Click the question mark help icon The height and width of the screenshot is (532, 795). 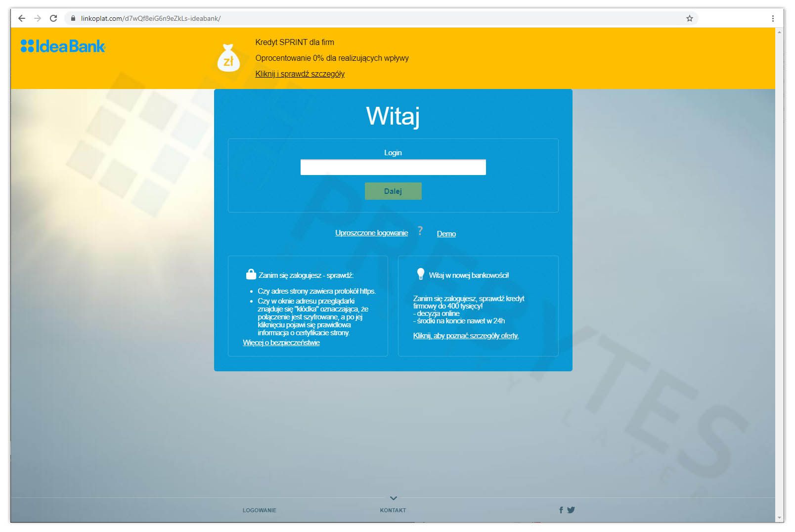tap(420, 230)
